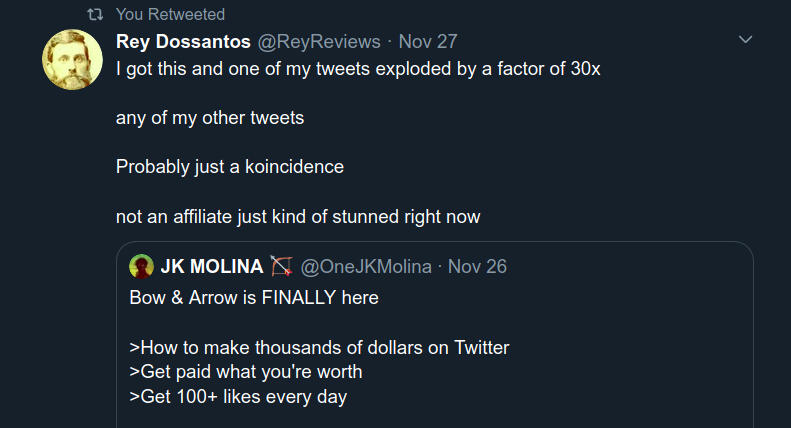This screenshot has height=428, width=791.
Task: Click the Nov 26 quoted timestamp
Action: pyautogui.click(x=478, y=267)
